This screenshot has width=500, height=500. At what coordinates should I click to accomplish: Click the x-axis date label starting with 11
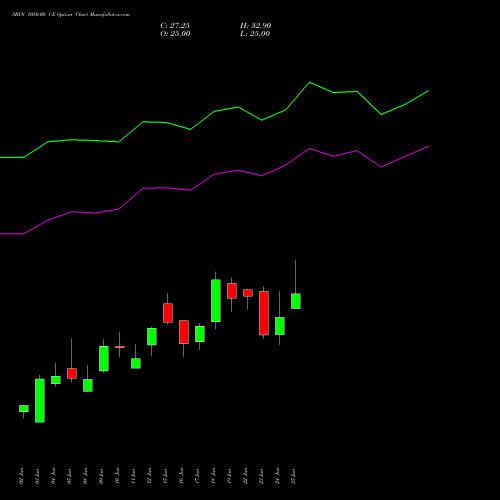[133, 476]
